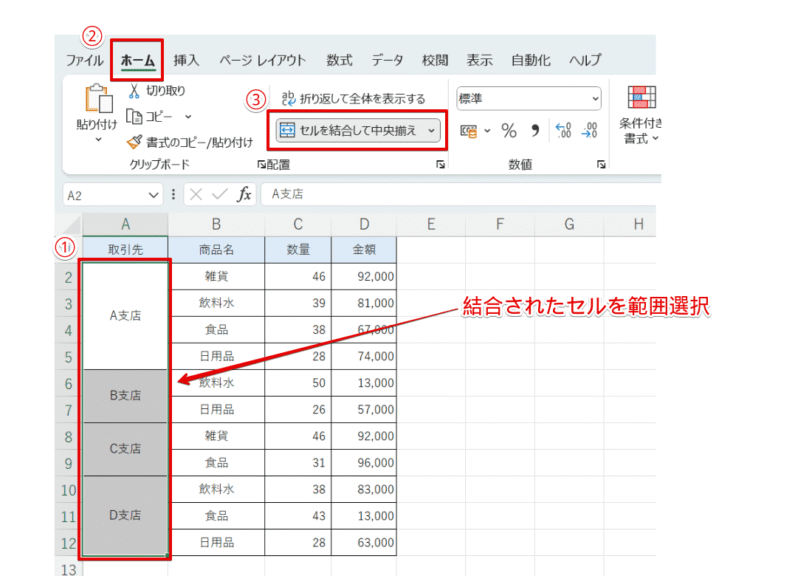Image resolution: width=812 pixels, height=576 pixels.
Task: Switch to the 数式 (Formulas) tab
Action: point(339,61)
